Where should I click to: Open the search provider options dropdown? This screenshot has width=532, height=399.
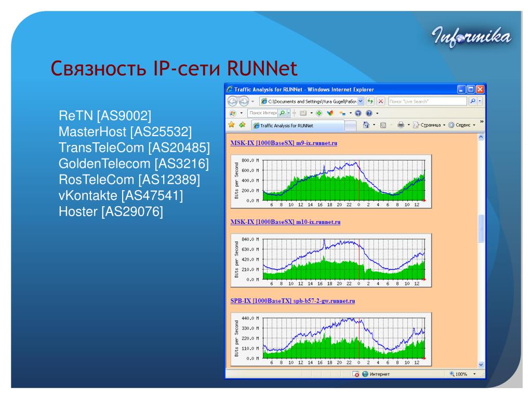coord(480,101)
